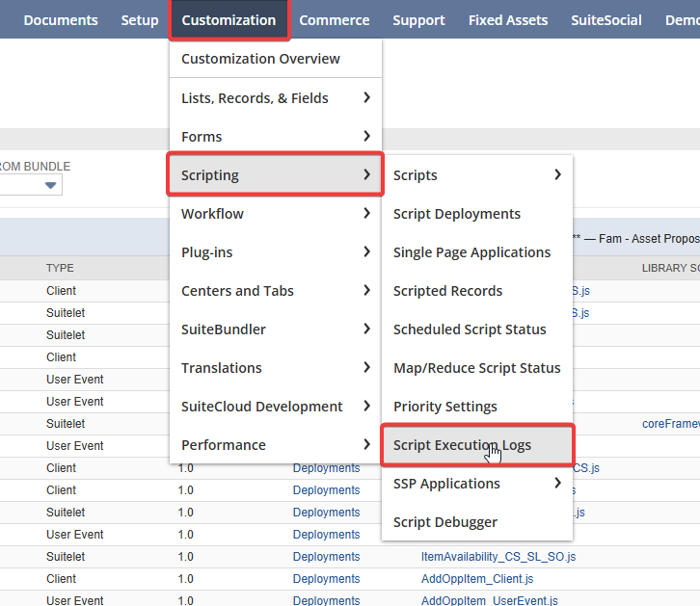The image size is (700, 606).
Task: Expand the Plug-ins chevron arrow
Action: click(x=366, y=252)
